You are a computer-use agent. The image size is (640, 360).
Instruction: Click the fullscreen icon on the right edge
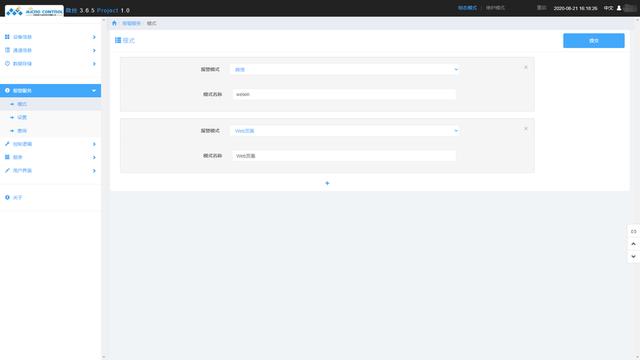[633, 231]
